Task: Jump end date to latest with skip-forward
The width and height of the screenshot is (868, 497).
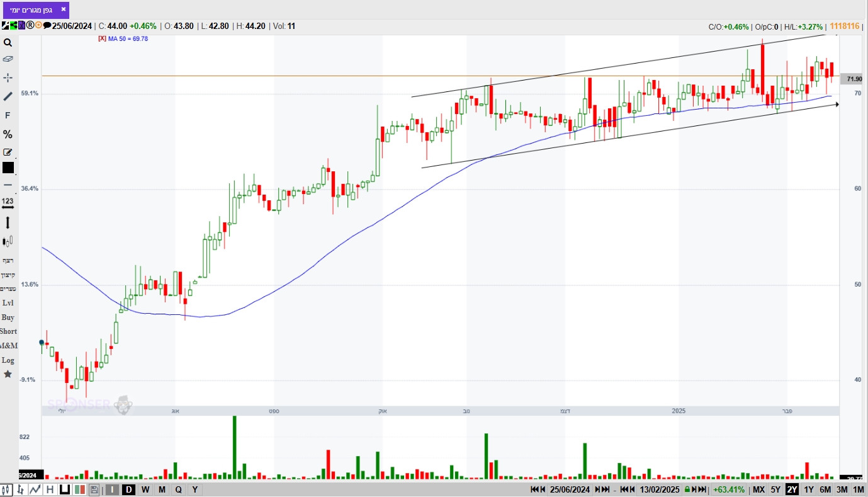Action: coord(702,489)
